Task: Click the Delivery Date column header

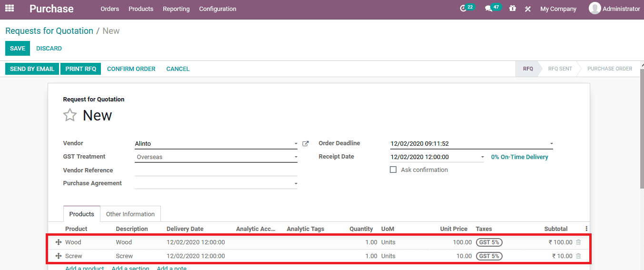Action: (185, 229)
